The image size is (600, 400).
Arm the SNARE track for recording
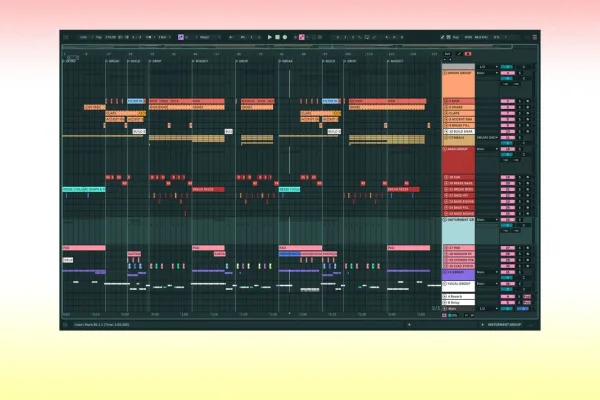click(528, 108)
